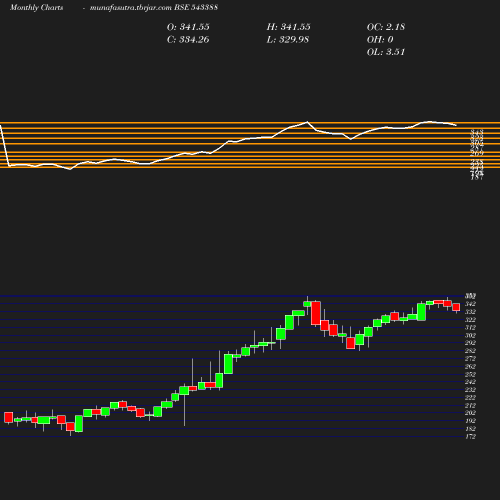The width and height of the screenshot is (500, 500).
Task: Click the 292 label on candlestick price axis
Action: [470, 343]
